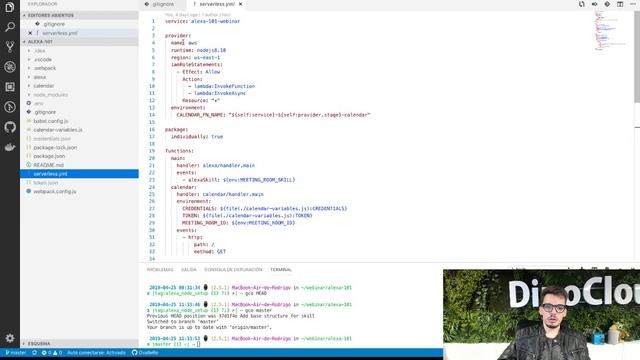Viewport: 640px width, 360px height.
Task: Collapse the ALEXA-101 folder section
Action: pos(79,42)
